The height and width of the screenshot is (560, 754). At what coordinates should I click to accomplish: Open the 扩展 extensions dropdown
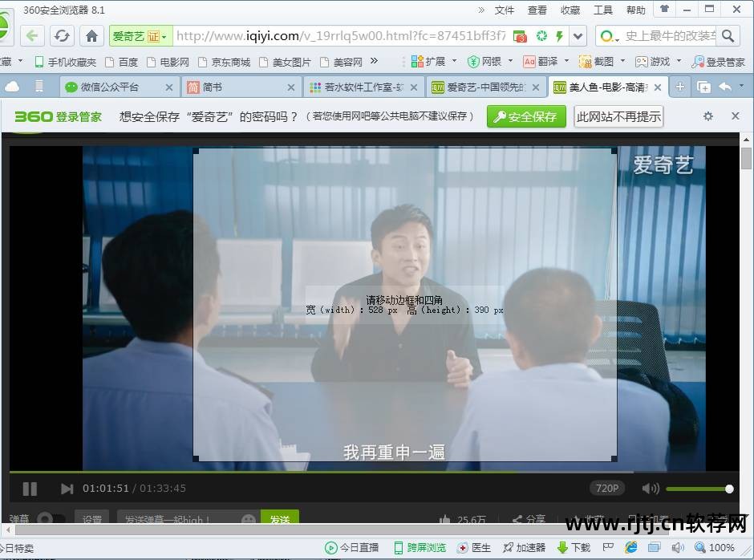coord(434,62)
